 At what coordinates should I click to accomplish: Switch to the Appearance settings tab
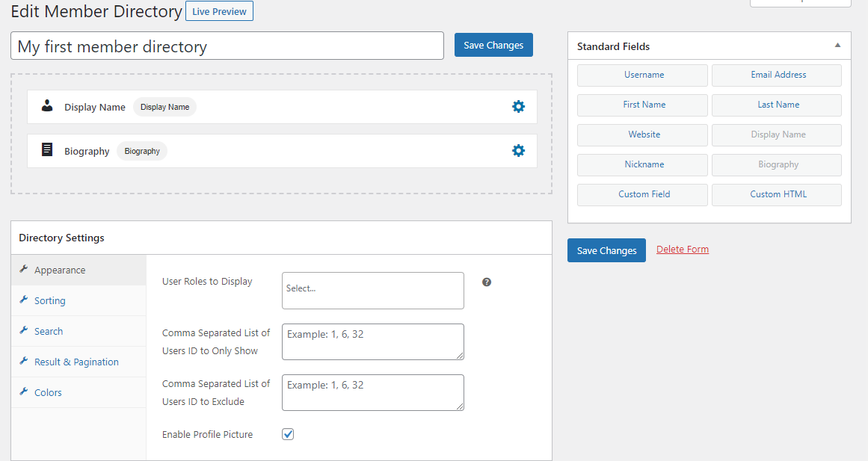point(79,270)
